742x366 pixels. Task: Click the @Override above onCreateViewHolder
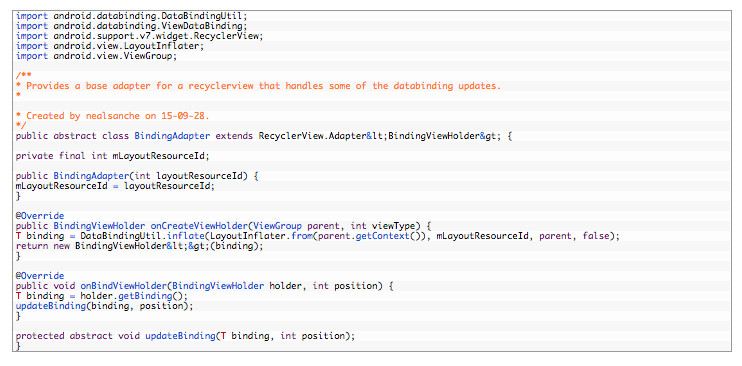[x=40, y=216]
